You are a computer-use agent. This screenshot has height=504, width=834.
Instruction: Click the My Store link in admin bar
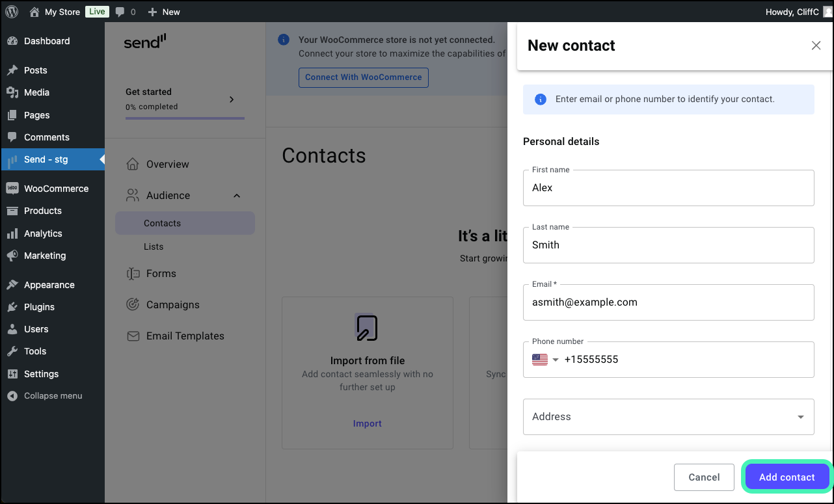click(62, 12)
